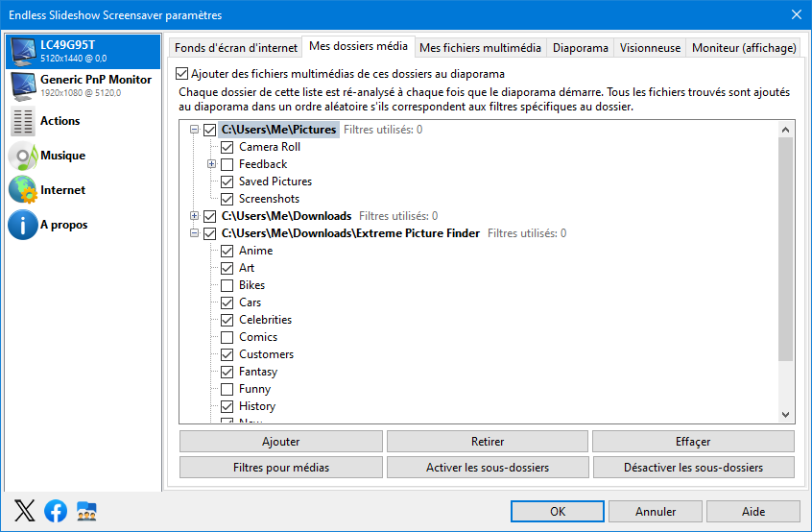Expand the Feedback subfolder
The height and width of the screenshot is (532, 812).
click(211, 164)
